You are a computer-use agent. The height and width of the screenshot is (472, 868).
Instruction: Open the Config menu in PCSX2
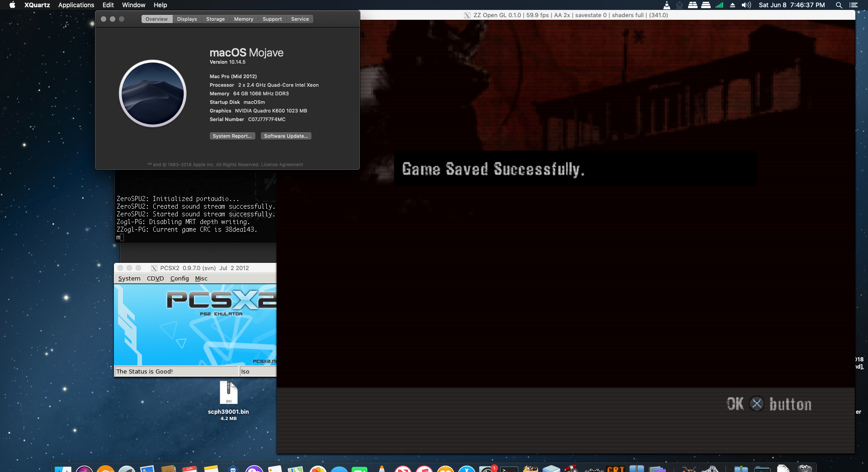coord(179,278)
